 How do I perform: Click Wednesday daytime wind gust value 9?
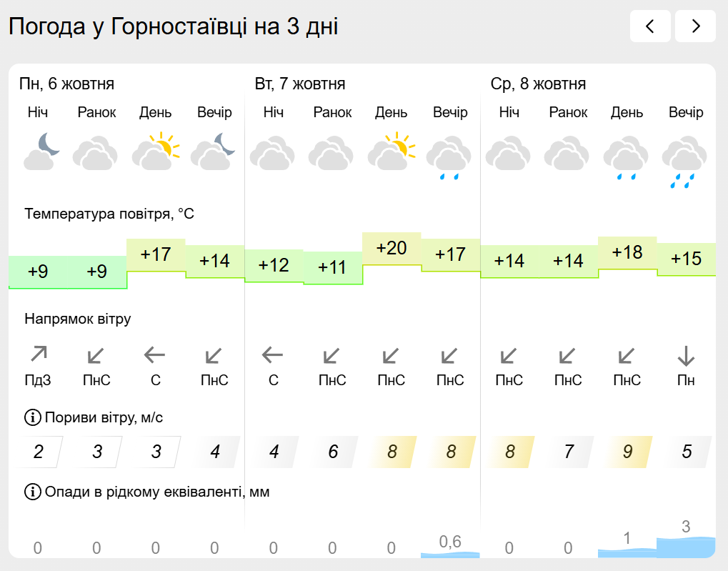pos(627,452)
